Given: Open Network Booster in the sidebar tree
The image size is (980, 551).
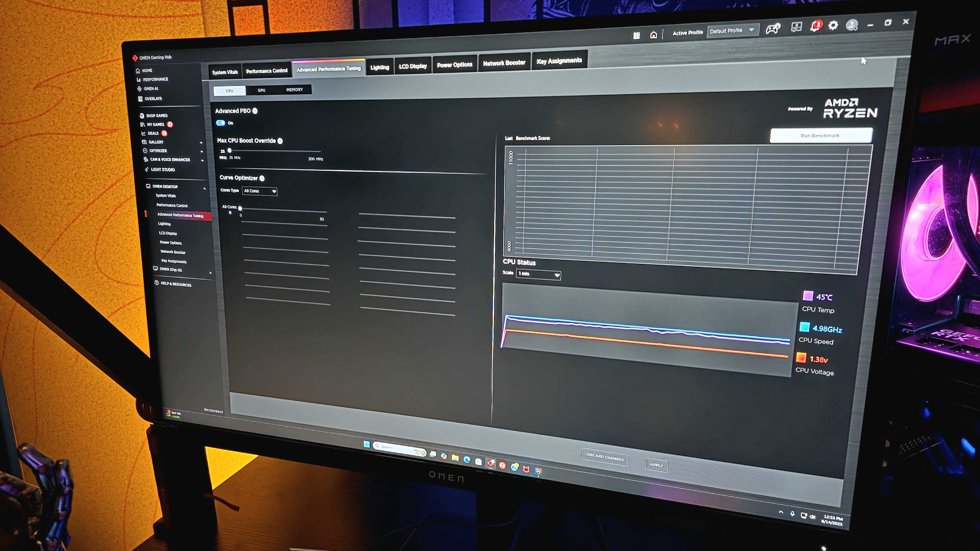Looking at the screenshot, I should 173,252.
